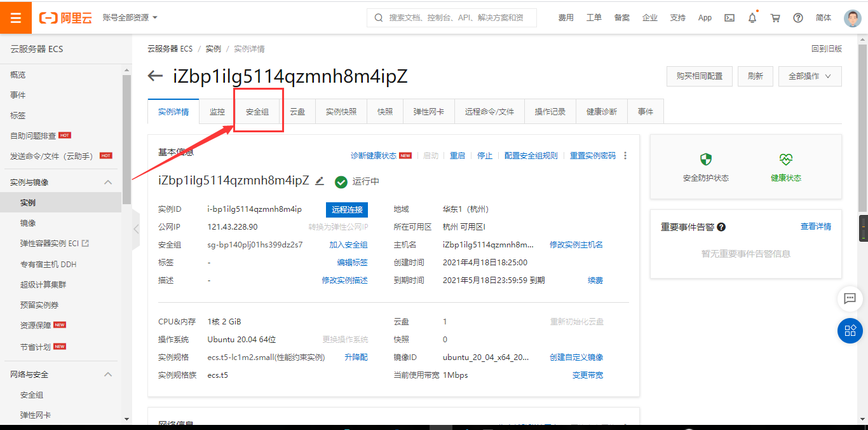Open the 备案 top menu
The width and height of the screenshot is (868, 430).
pyautogui.click(x=622, y=18)
